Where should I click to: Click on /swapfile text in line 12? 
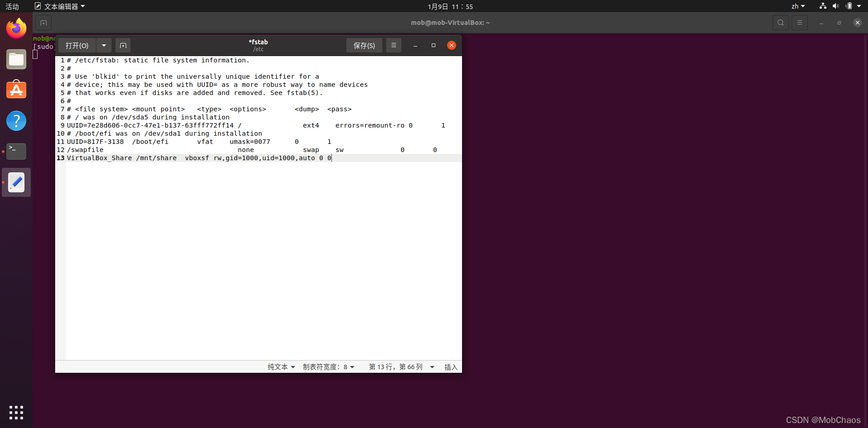(x=85, y=150)
